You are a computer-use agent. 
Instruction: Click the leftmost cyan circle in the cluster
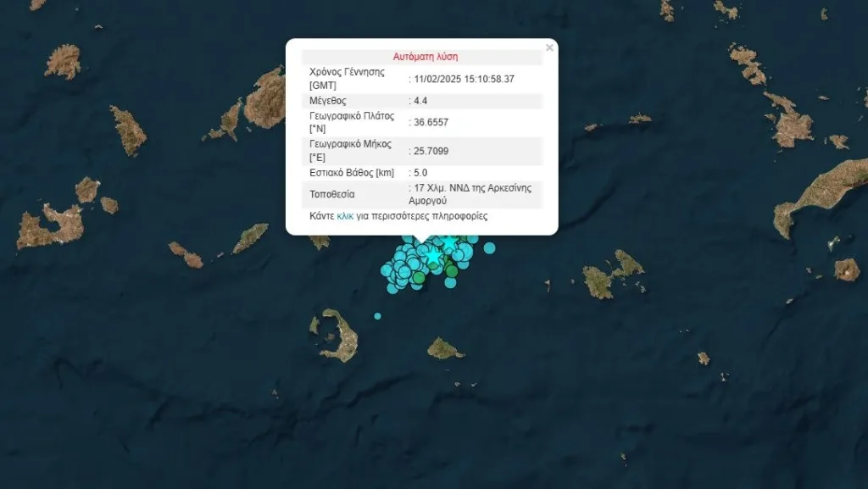click(x=387, y=271)
